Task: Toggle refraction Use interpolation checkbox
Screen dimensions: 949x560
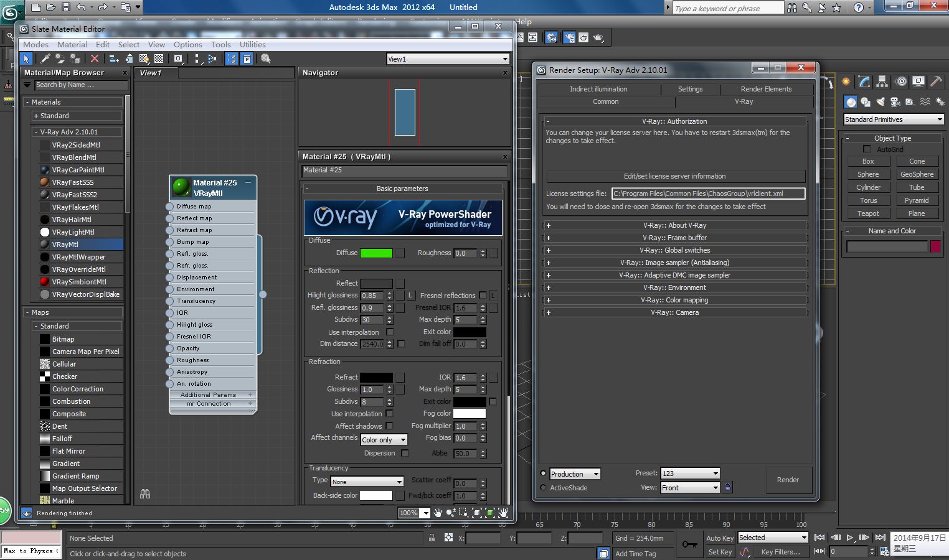Action: (x=389, y=413)
